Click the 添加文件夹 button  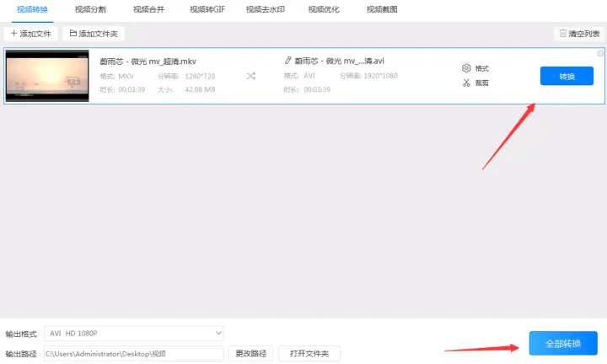pyautogui.click(x=94, y=34)
